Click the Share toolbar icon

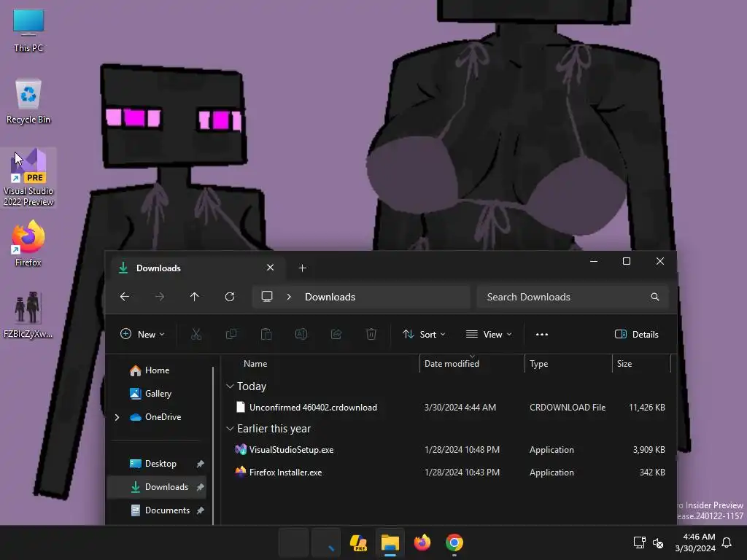coord(336,334)
